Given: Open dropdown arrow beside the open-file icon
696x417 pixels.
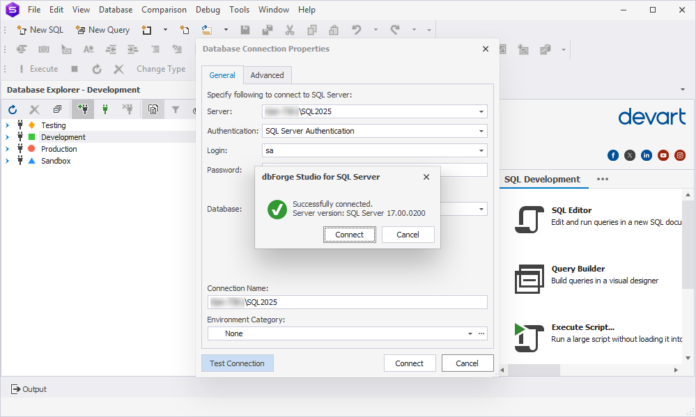Looking at the screenshot, I should (x=226, y=30).
